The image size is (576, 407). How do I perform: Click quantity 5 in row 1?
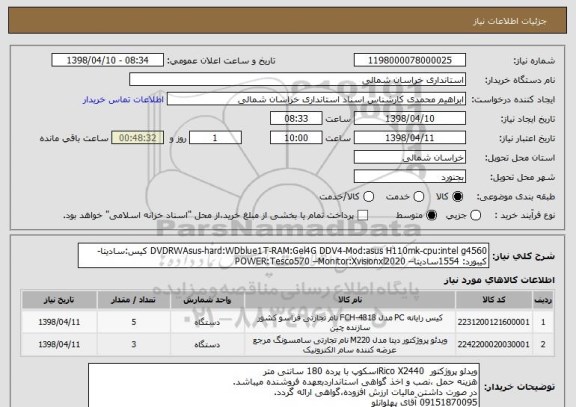(x=134, y=322)
